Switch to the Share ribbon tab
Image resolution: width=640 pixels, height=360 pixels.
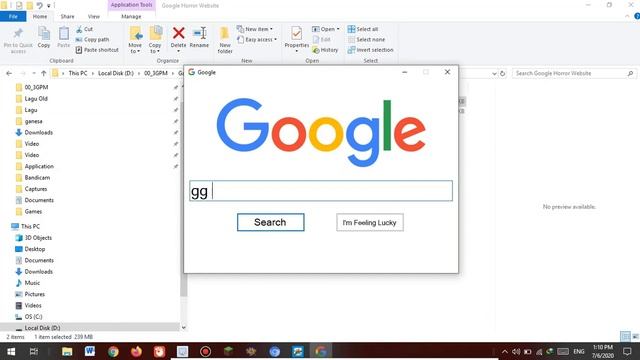tap(67, 16)
